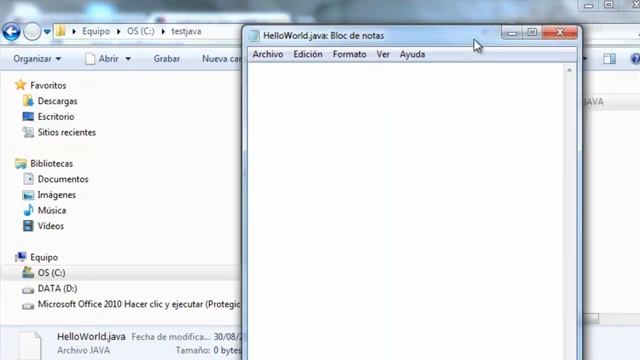
Task: Open Imágenes library
Action: click(57, 195)
